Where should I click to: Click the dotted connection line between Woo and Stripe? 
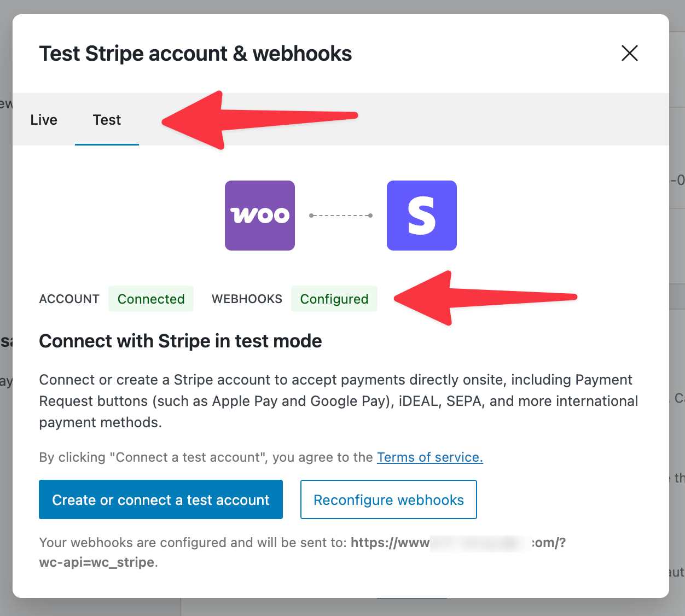(340, 215)
